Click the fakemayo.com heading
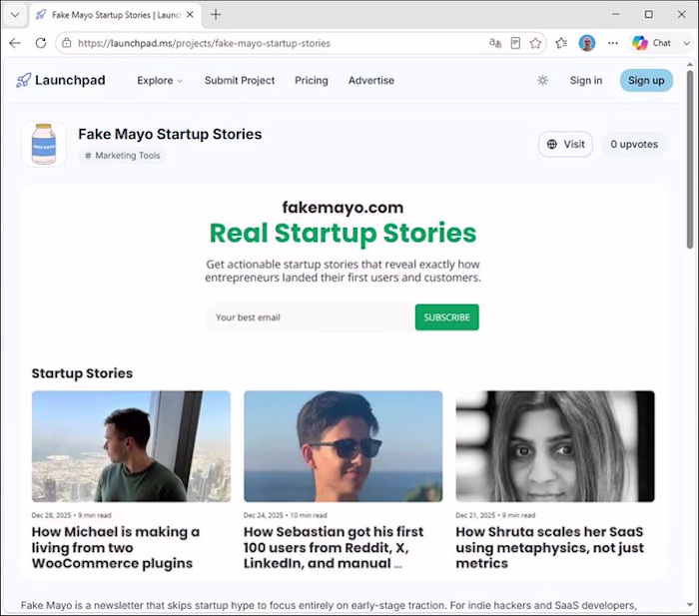 343,208
